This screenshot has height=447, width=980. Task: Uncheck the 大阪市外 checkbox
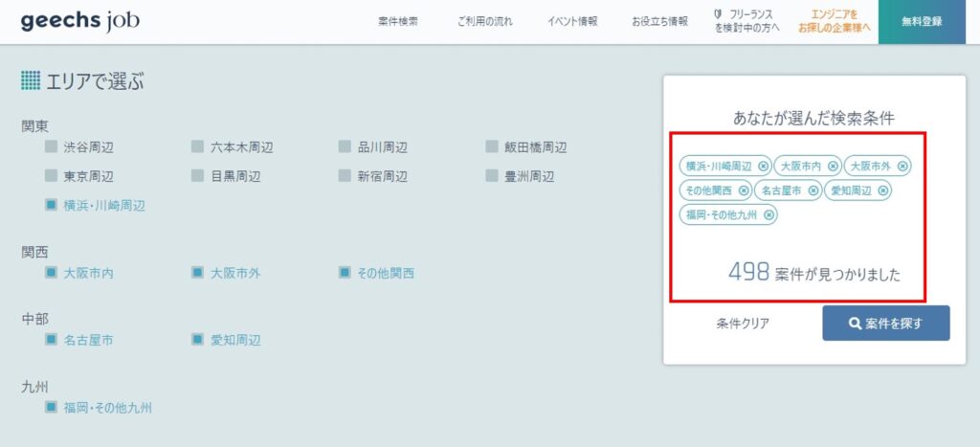197,273
